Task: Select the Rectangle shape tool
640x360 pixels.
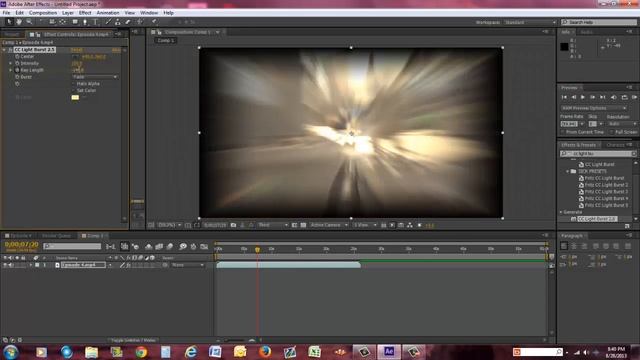Action: tap(75, 22)
